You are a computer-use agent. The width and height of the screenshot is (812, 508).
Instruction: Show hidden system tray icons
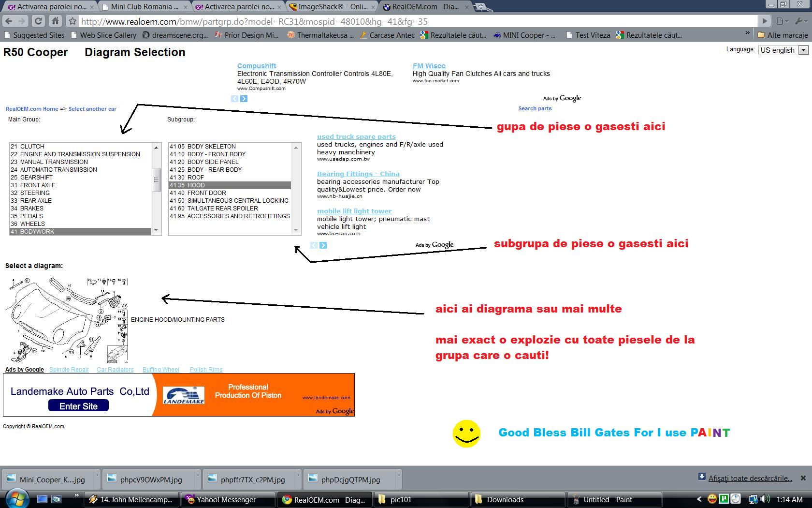tap(699, 499)
